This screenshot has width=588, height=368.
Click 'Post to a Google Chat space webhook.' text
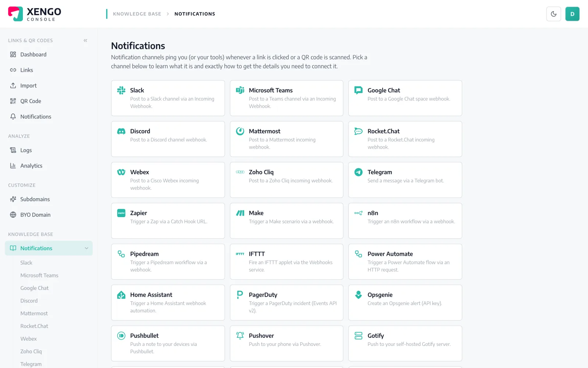tap(409, 99)
